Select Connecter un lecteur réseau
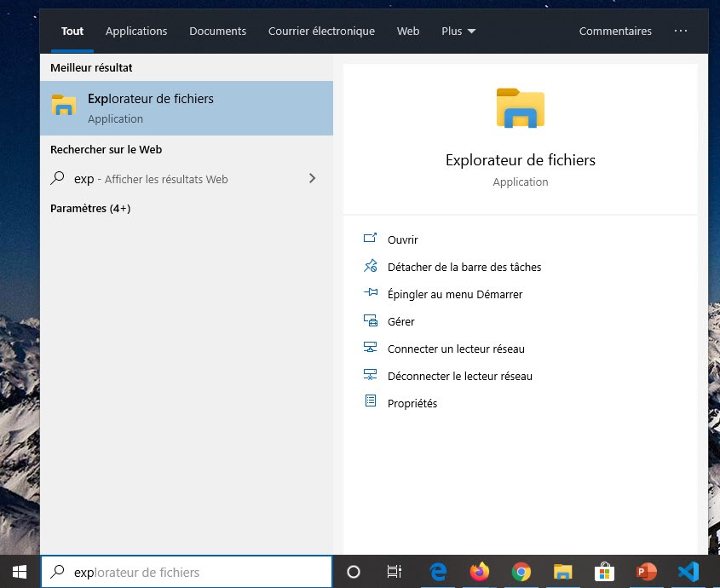The image size is (720, 588). [x=456, y=349]
